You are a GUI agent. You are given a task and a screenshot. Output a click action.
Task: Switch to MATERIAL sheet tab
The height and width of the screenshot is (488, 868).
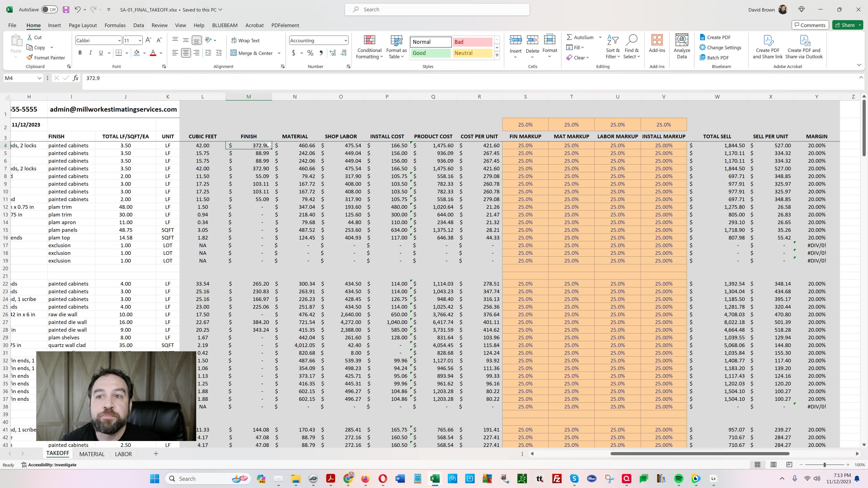(92, 454)
